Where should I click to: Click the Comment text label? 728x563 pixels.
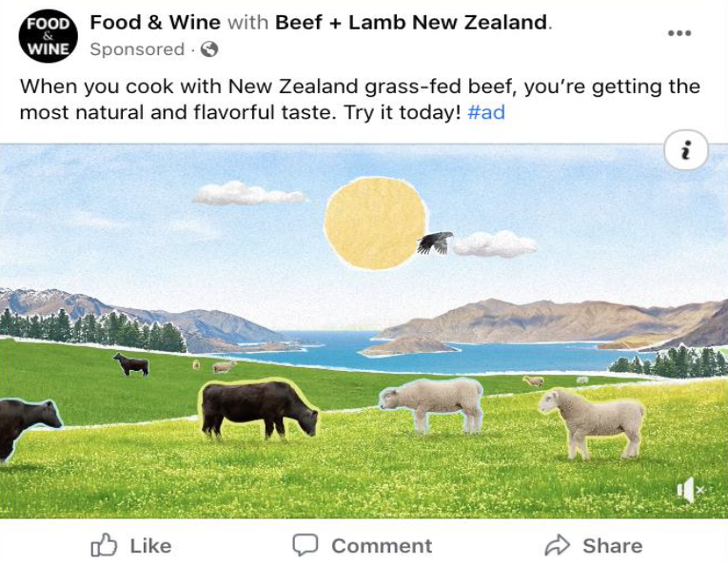pyautogui.click(x=382, y=546)
